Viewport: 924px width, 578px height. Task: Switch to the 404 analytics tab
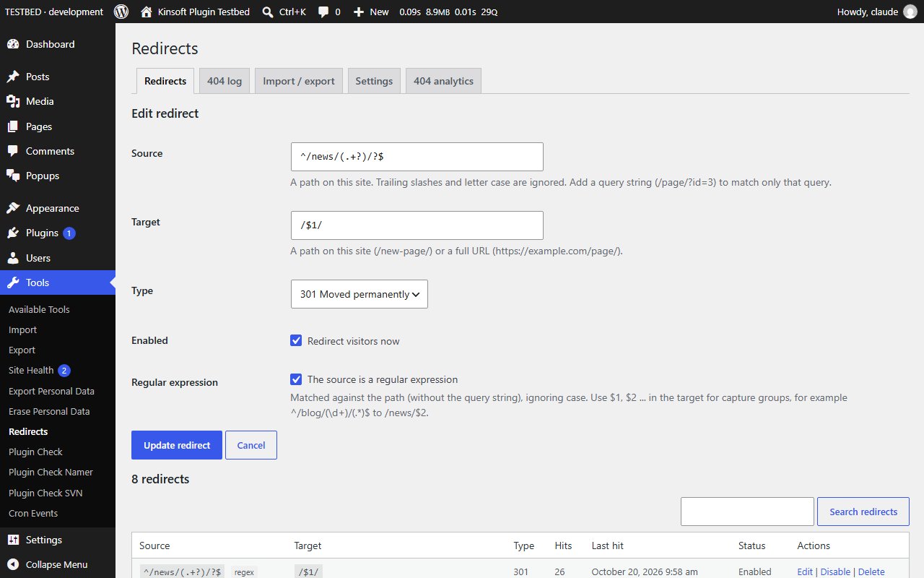(443, 81)
